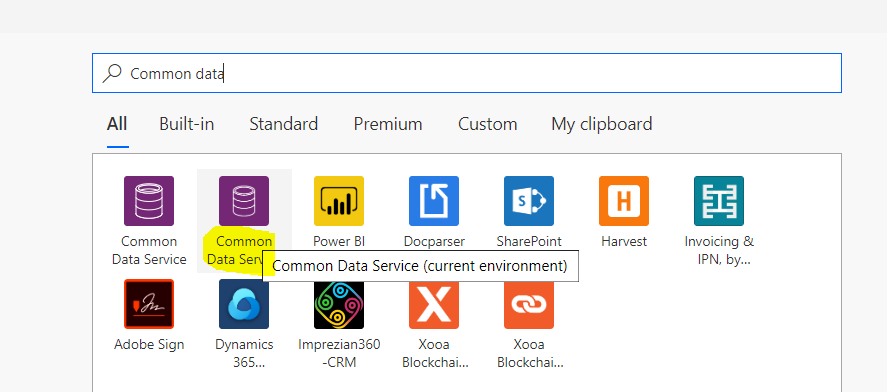
Task: Open the Power BI connector
Action: tap(339, 201)
